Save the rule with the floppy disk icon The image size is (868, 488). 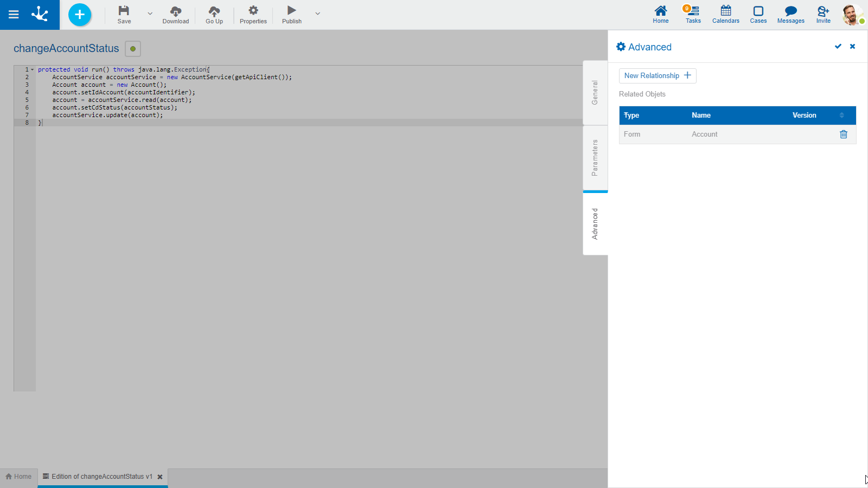[124, 11]
